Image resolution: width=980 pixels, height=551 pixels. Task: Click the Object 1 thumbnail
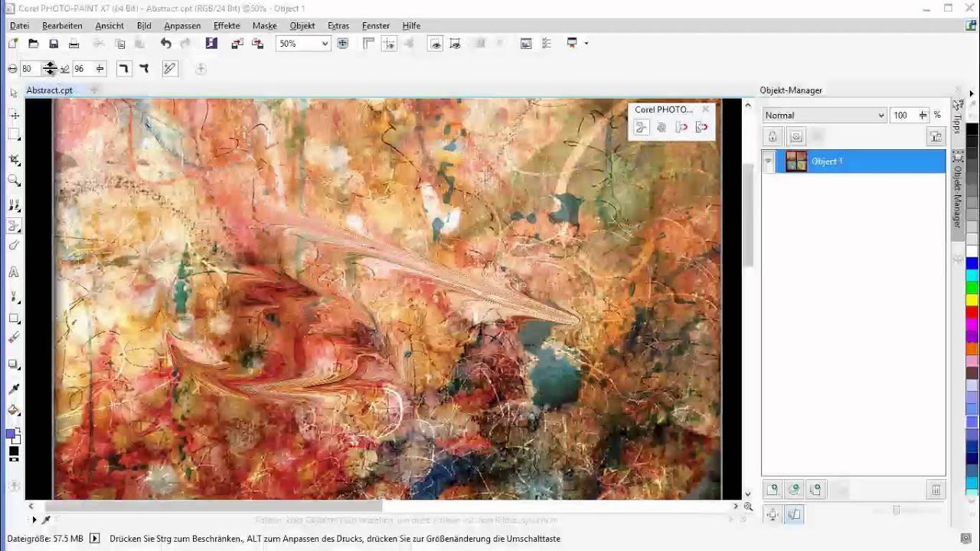[x=796, y=161]
